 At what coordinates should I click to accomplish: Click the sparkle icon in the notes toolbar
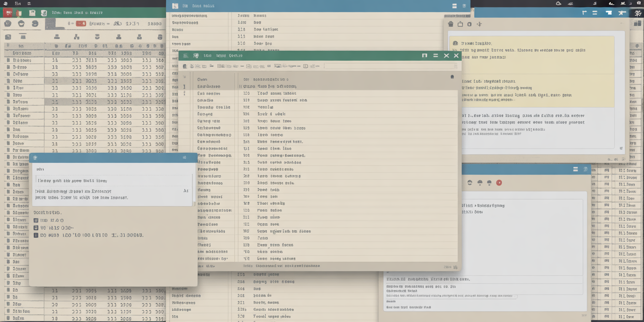coord(479,24)
